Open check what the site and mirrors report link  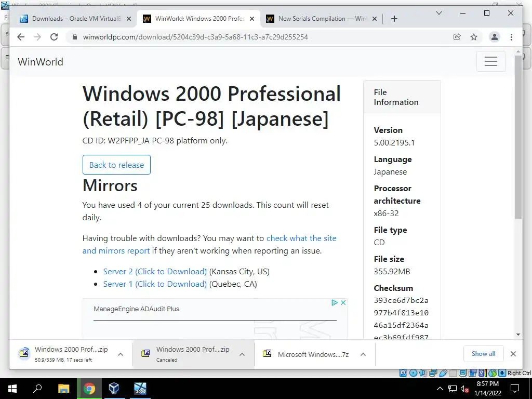click(209, 244)
